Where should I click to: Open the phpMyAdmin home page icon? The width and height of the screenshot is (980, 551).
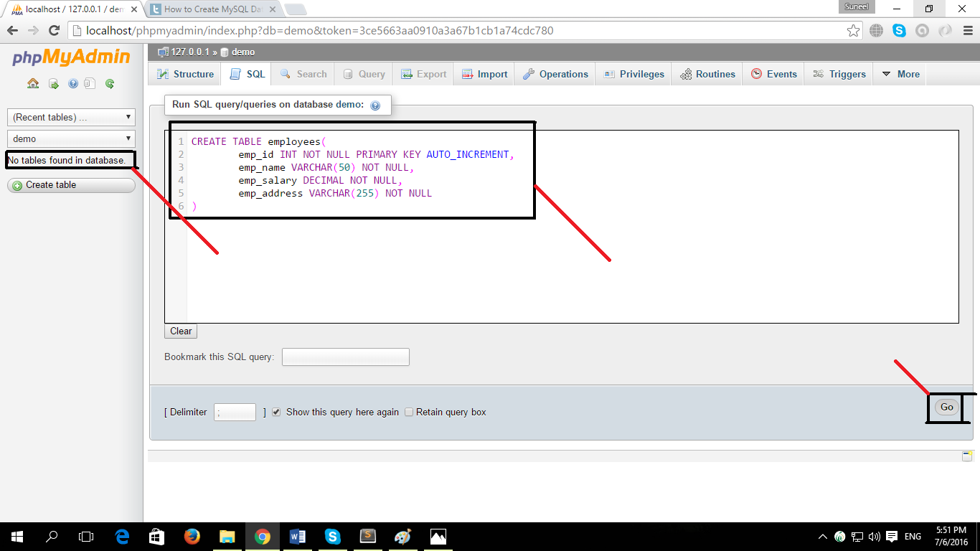click(x=33, y=83)
